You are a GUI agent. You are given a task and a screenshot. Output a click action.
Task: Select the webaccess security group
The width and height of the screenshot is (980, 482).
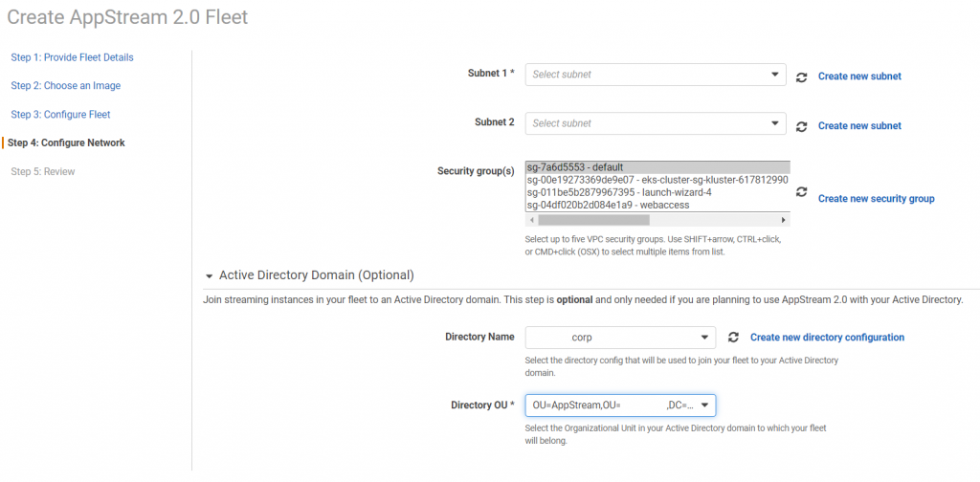658,205
